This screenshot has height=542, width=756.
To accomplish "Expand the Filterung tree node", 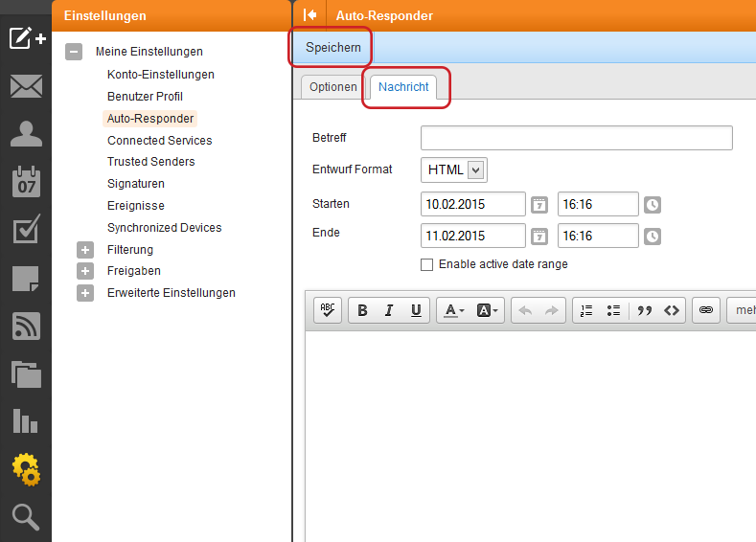I will pos(85,250).
